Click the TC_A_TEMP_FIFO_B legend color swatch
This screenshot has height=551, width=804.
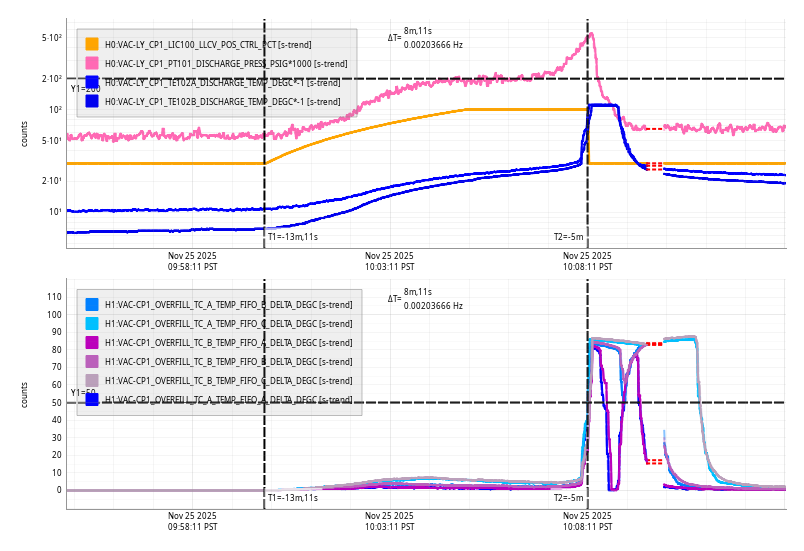point(92,304)
